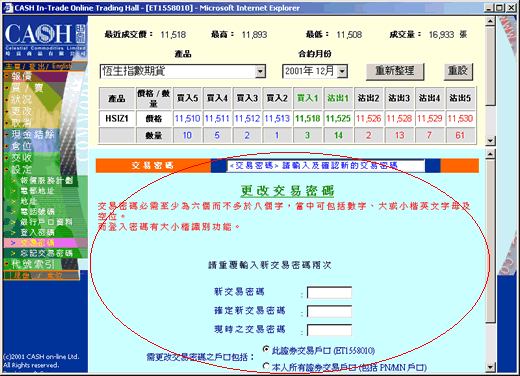Image resolution: width=520 pixels, height=376 pixels.
Task: Click the English language link
Action: (x=62, y=66)
